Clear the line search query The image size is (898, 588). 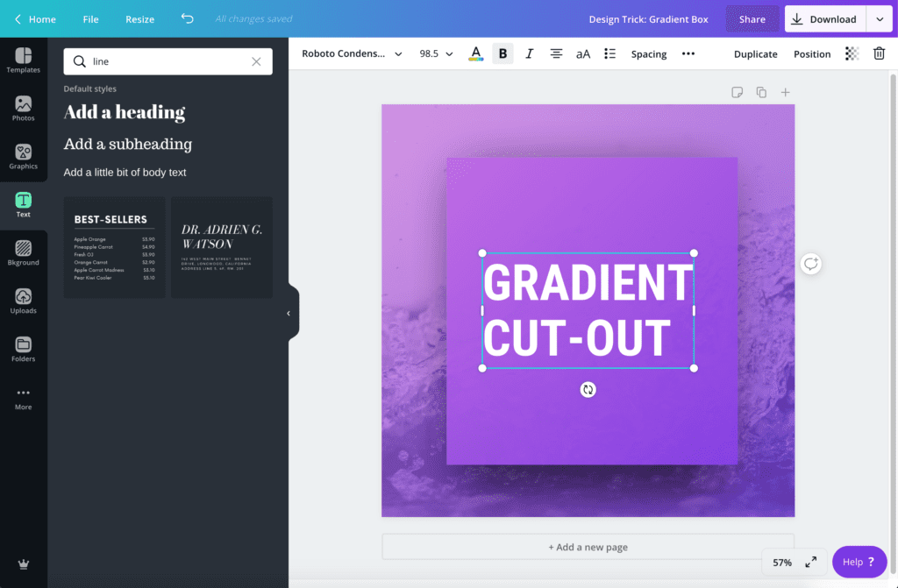255,61
